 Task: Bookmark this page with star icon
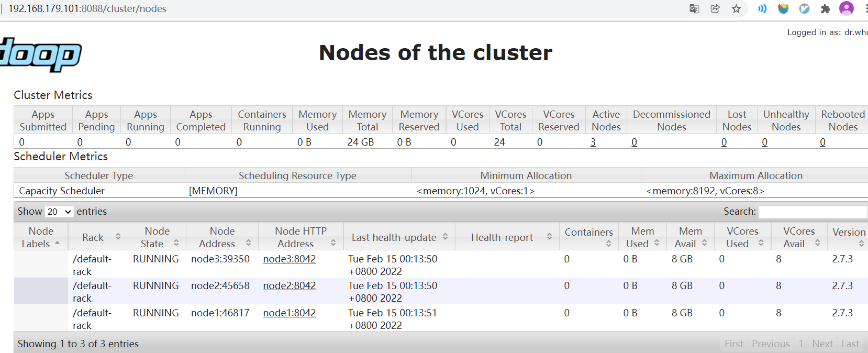736,8
